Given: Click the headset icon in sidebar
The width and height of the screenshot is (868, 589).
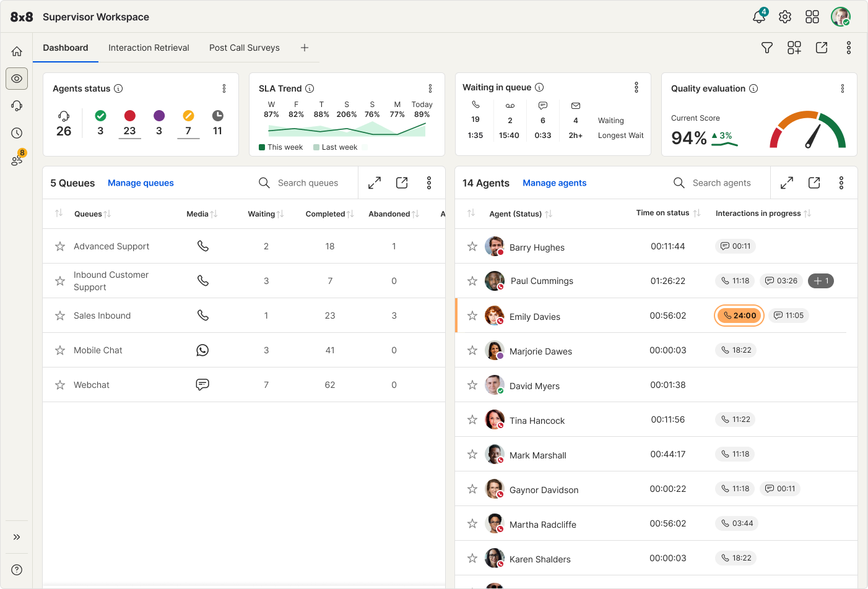Looking at the screenshot, I should (17, 106).
